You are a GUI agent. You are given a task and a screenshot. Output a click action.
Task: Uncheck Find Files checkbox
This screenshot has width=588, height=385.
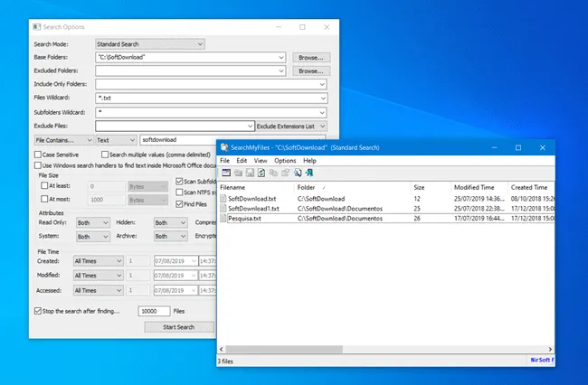pos(179,204)
